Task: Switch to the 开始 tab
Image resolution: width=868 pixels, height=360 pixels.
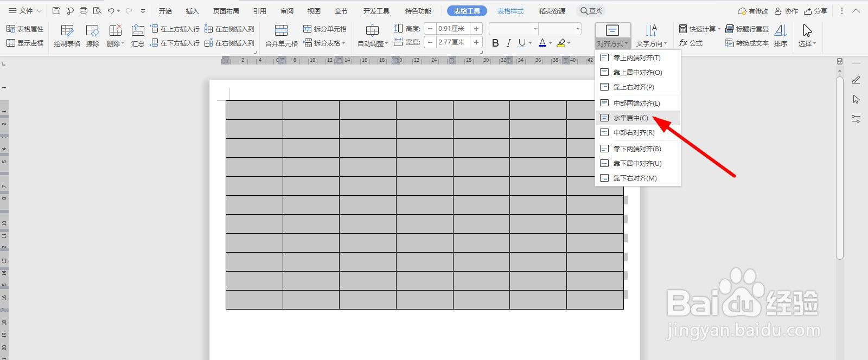Action: [165, 11]
